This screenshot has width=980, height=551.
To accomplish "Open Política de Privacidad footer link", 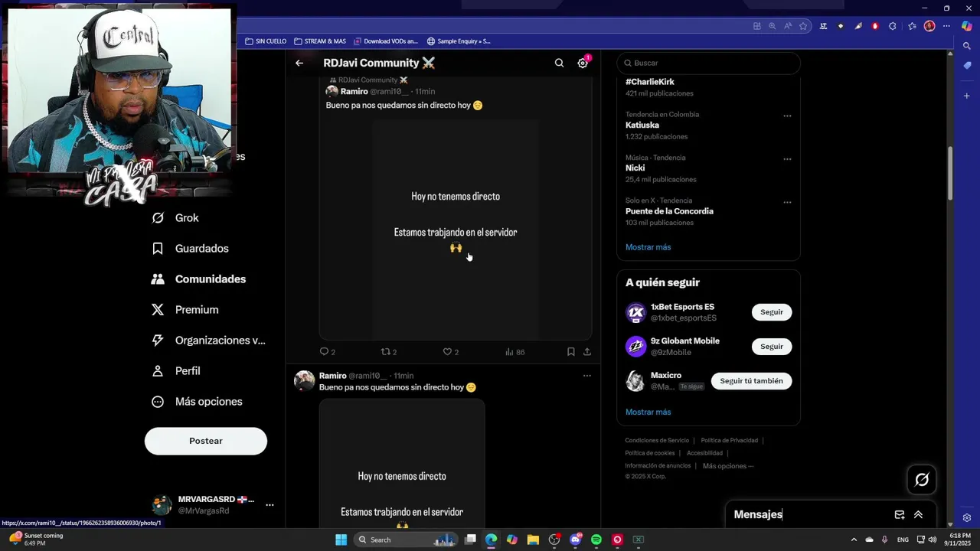I will [x=729, y=441].
